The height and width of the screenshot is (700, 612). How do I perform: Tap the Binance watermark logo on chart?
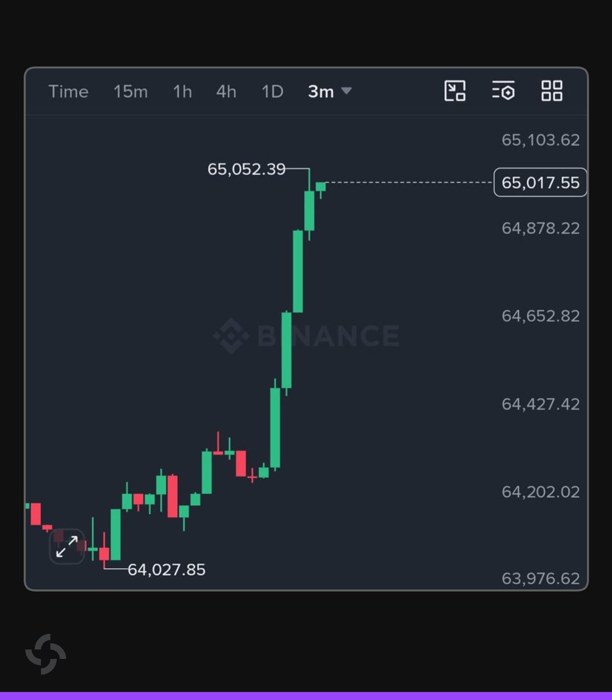(306, 335)
